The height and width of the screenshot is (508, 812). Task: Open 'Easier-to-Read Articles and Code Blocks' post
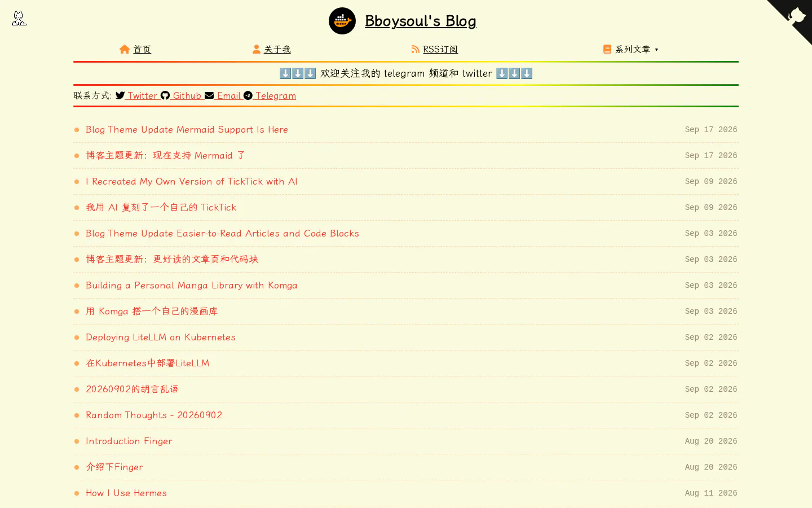222,233
